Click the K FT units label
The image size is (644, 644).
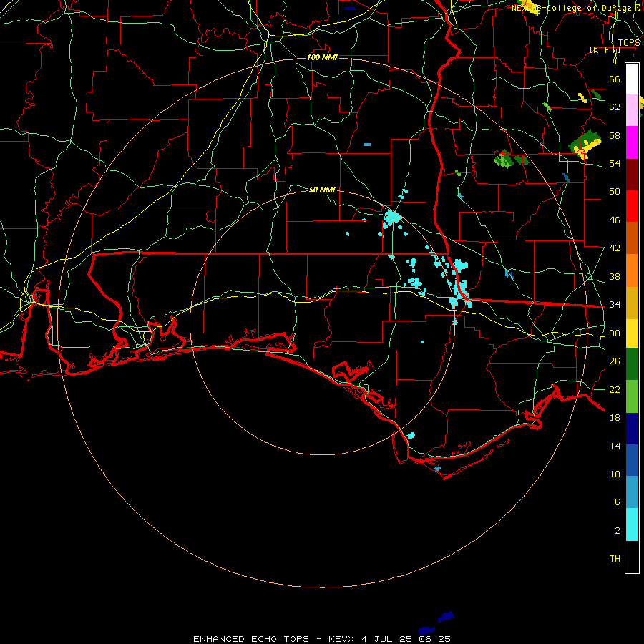pyautogui.click(x=605, y=49)
